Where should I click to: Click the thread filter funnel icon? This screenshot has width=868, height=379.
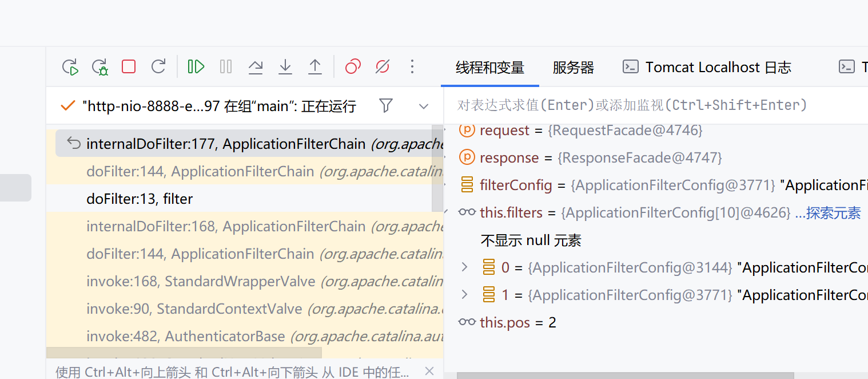pyautogui.click(x=386, y=106)
